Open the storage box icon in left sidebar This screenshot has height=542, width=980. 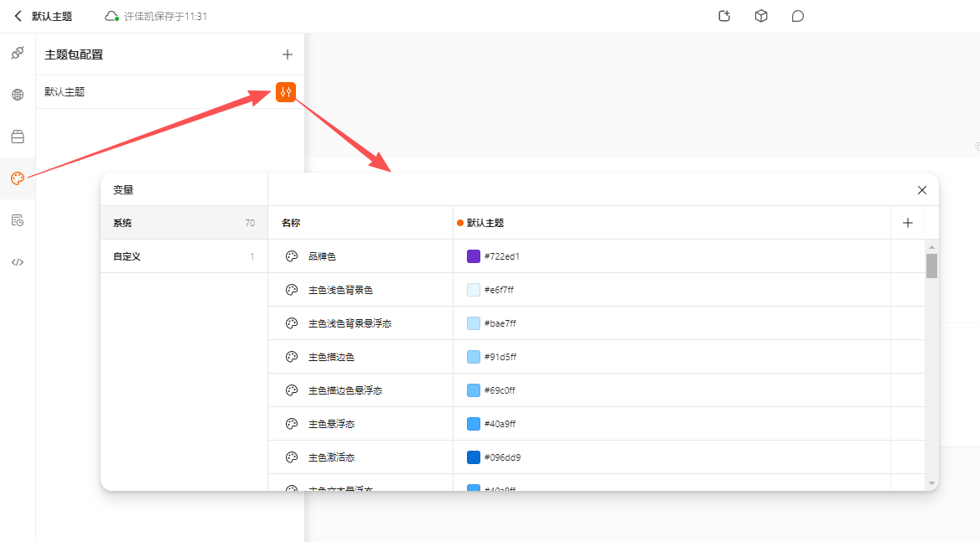(x=18, y=137)
